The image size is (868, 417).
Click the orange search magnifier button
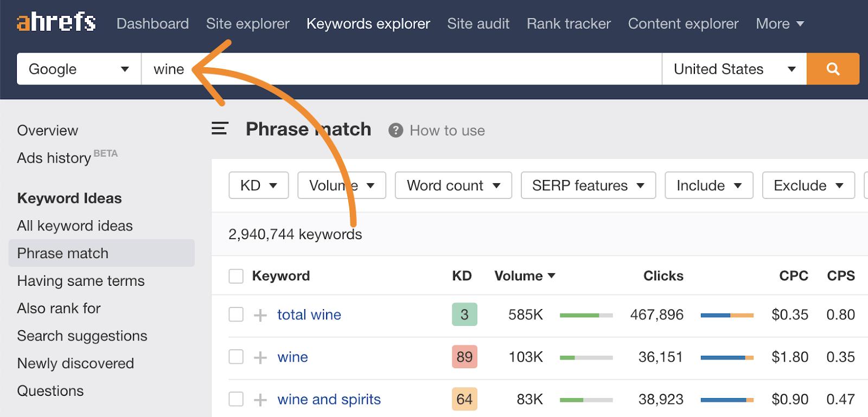(x=833, y=69)
